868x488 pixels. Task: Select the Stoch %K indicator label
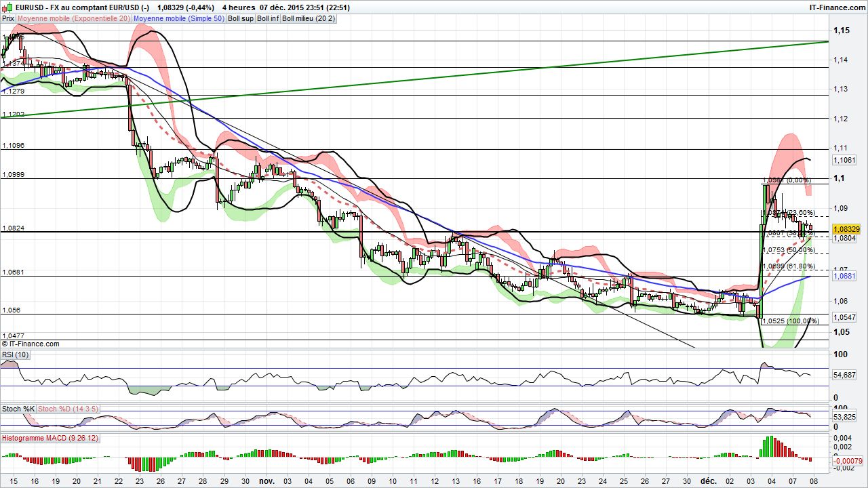coord(17,409)
